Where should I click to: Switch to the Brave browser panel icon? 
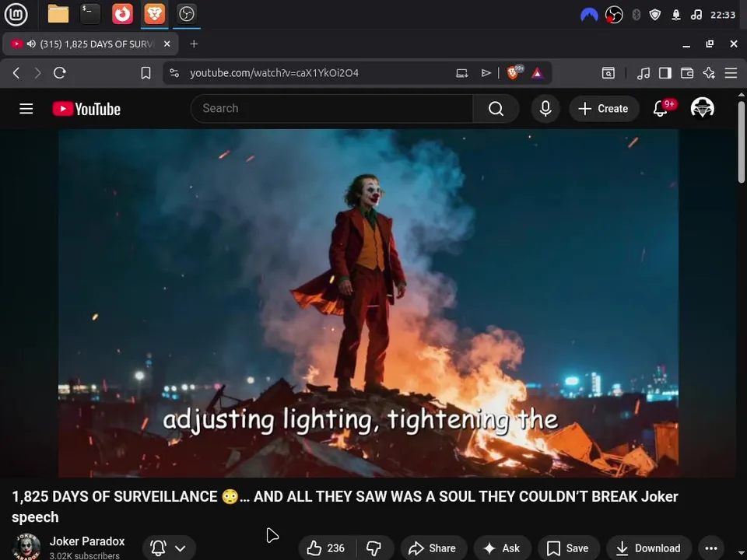click(x=154, y=14)
